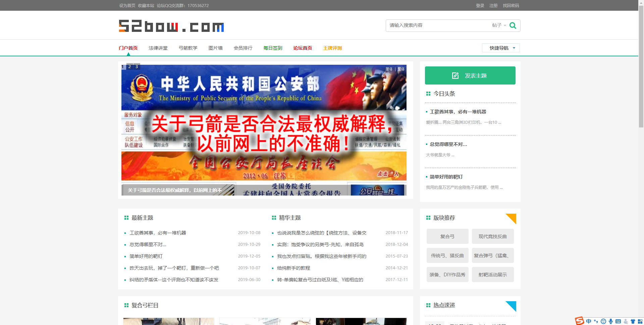The height and width of the screenshot is (325, 644).
Task: Open the 帖子 search type dropdown
Action: coord(499,25)
